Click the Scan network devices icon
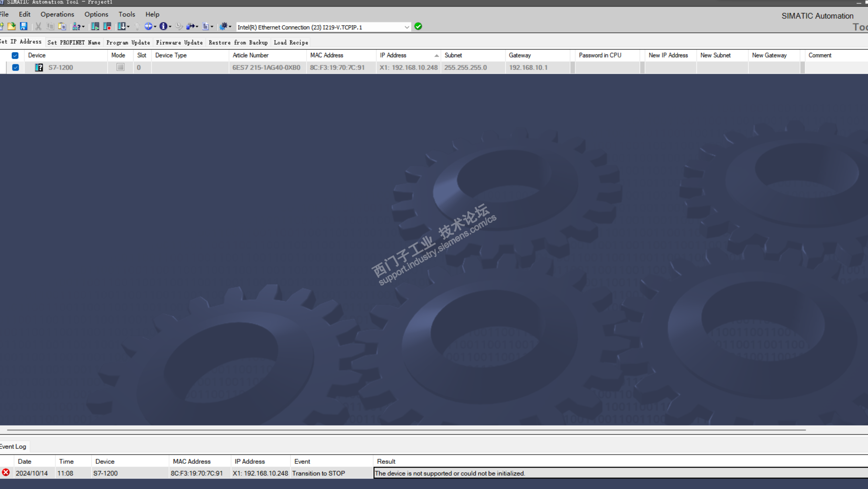 point(76,27)
